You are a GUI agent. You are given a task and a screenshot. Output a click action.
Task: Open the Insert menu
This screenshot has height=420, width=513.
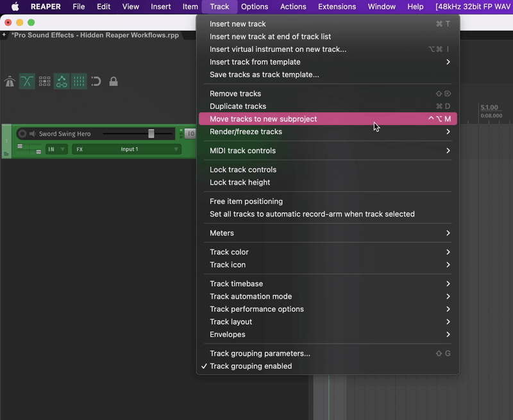tap(161, 6)
